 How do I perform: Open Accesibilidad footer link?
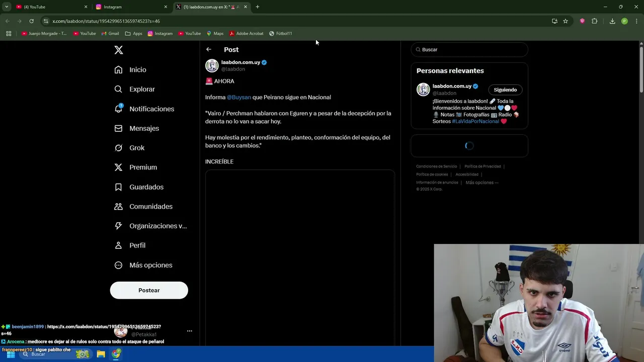point(467,174)
